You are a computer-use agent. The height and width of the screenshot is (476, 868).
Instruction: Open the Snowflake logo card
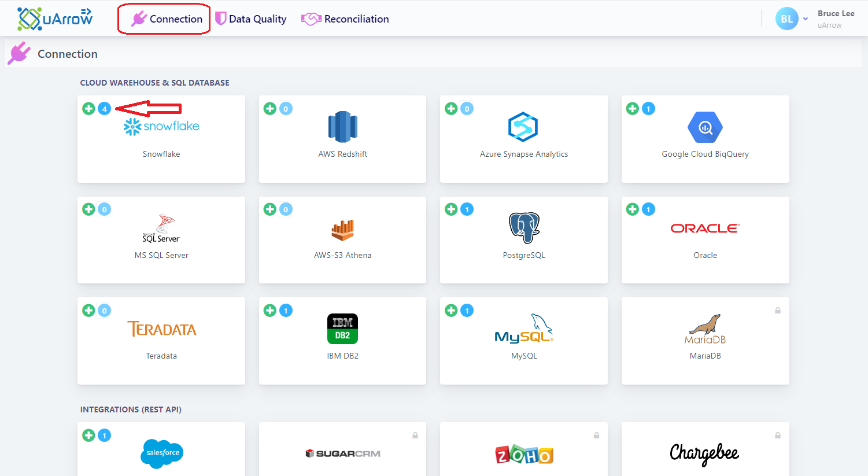click(161, 126)
